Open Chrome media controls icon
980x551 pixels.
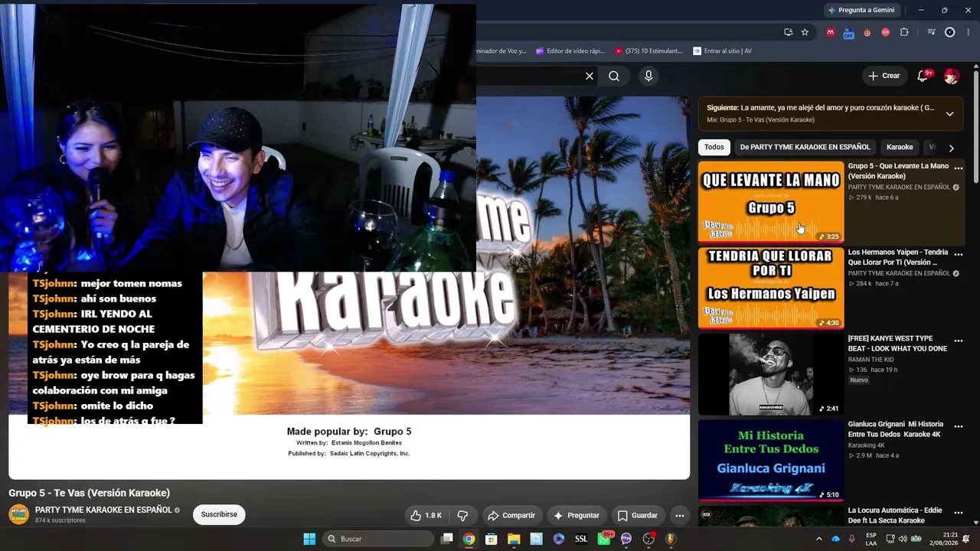[x=931, y=32]
